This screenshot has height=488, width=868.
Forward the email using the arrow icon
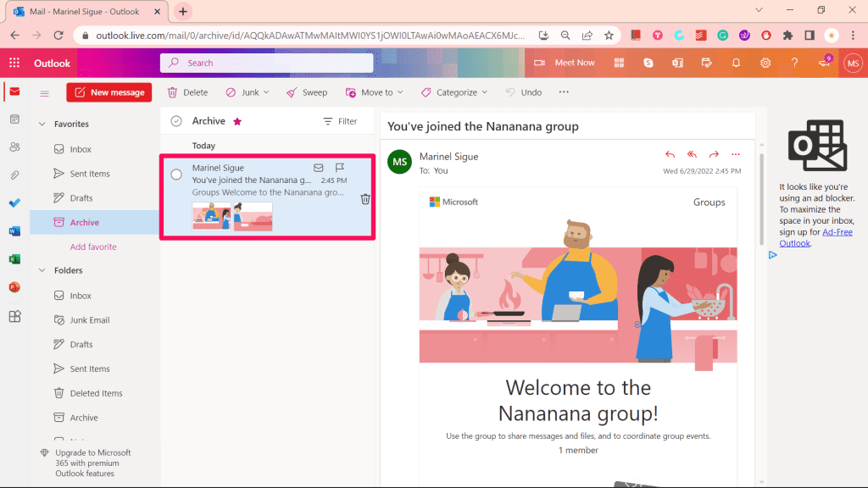pos(714,154)
